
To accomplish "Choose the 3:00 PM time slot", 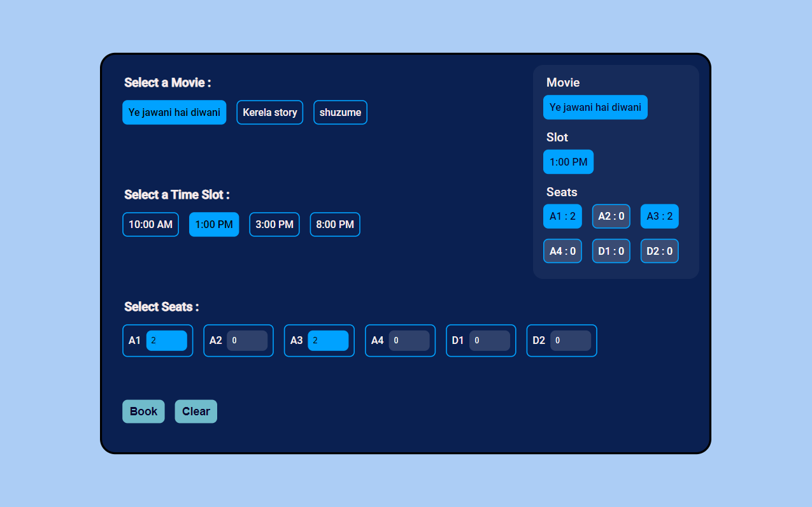I will (274, 224).
